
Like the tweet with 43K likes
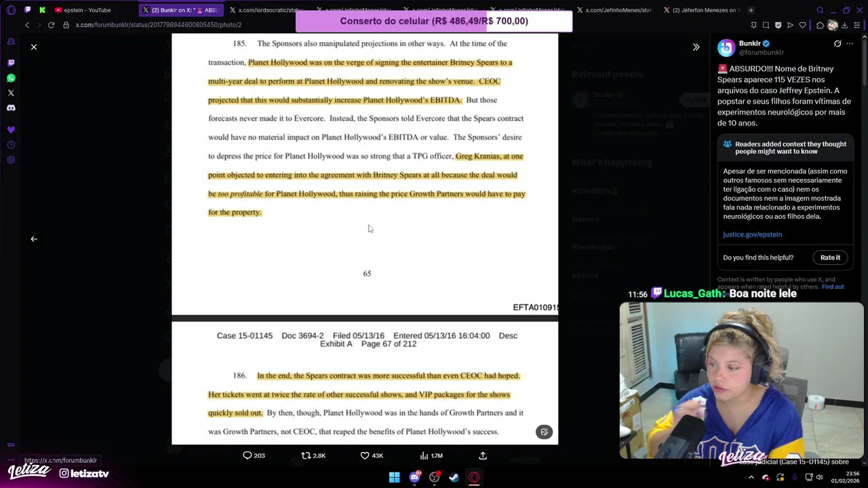pyautogui.click(x=372, y=455)
